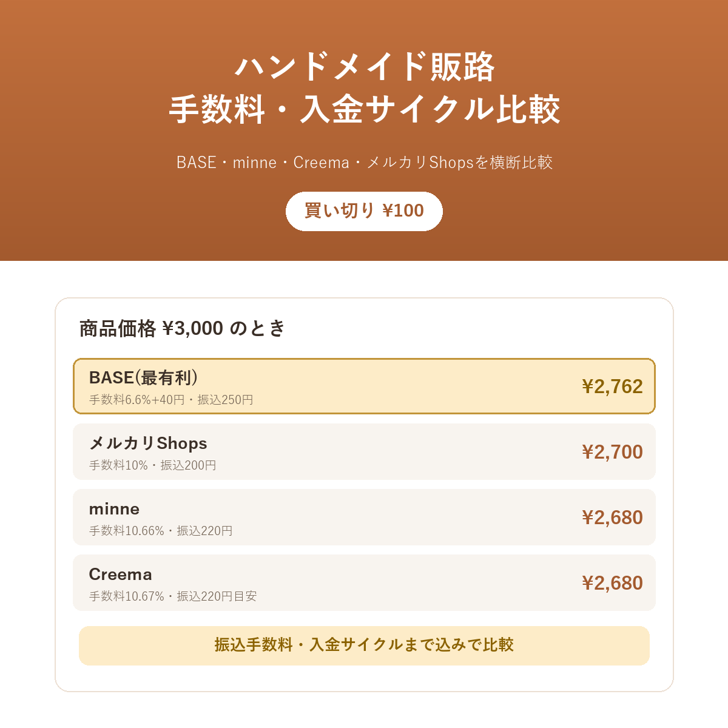The height and width of the screenshot is (728, 728).
Task: Select the minne comparison row
Action: 364,517
